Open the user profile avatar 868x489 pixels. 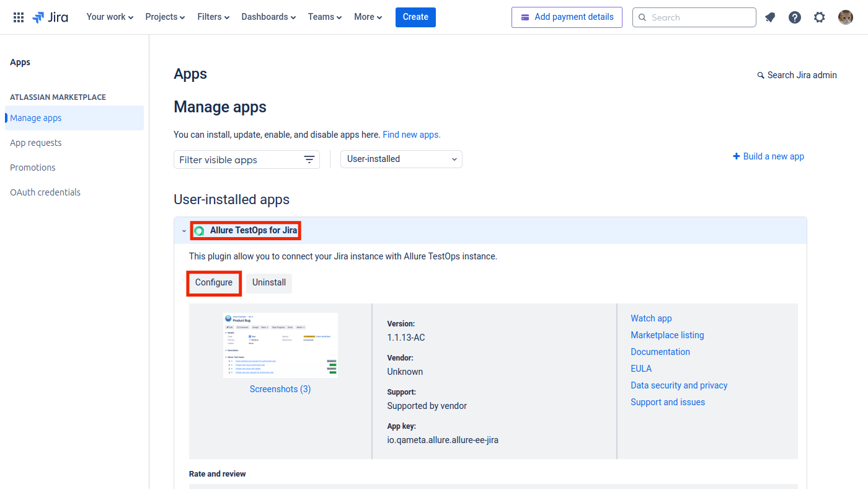pyautogui.click(x=846, y=17)
